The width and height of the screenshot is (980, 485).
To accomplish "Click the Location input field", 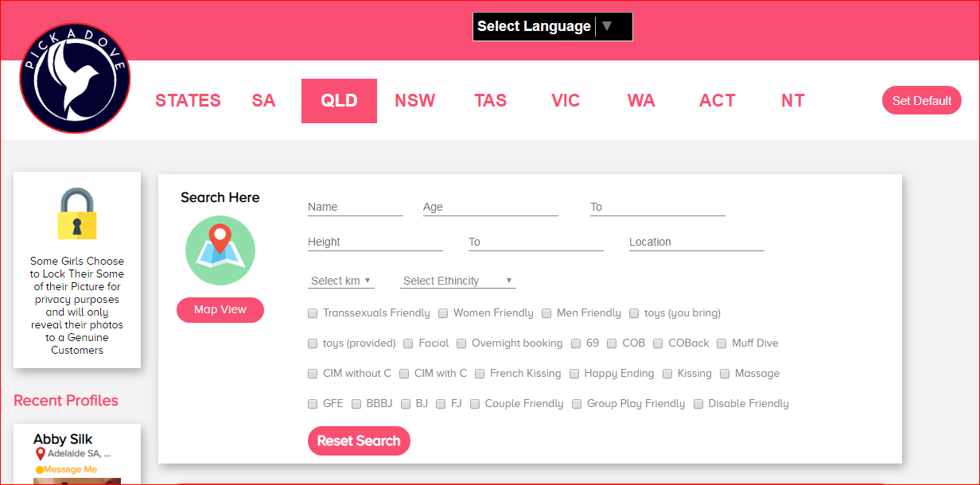I will click(696, 242).
